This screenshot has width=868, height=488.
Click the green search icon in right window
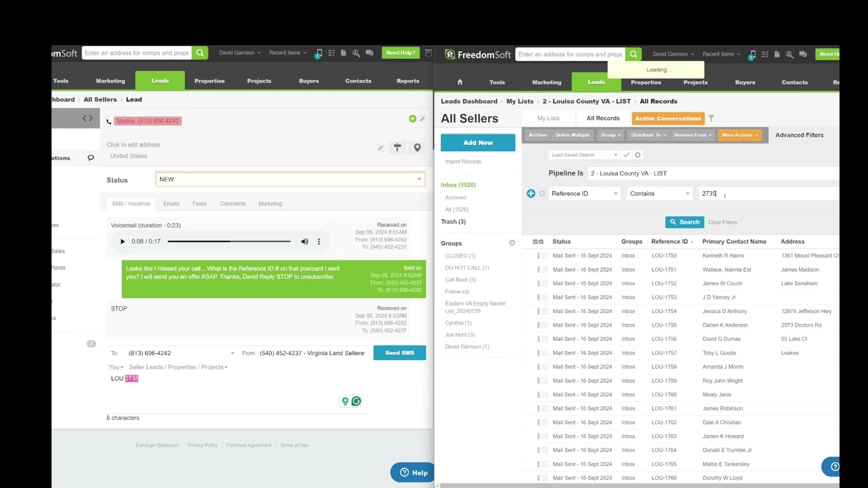(x=633, y=54)
